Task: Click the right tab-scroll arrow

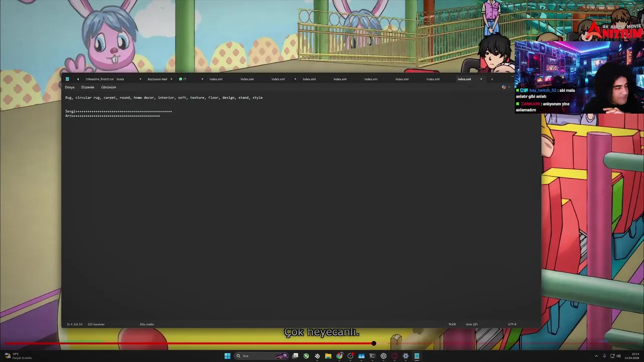Action: click(492, 79)
